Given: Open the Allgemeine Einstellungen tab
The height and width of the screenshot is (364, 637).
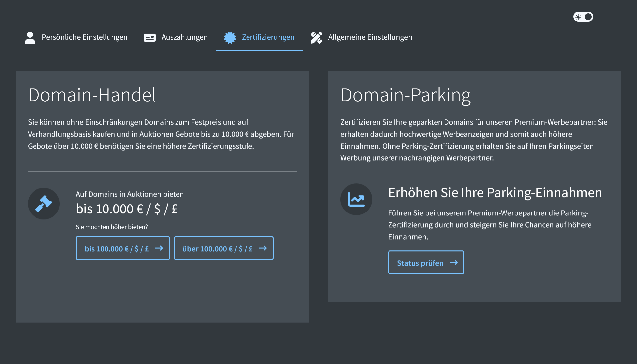Looking at the screenshot, I should (x=370, y=37).
